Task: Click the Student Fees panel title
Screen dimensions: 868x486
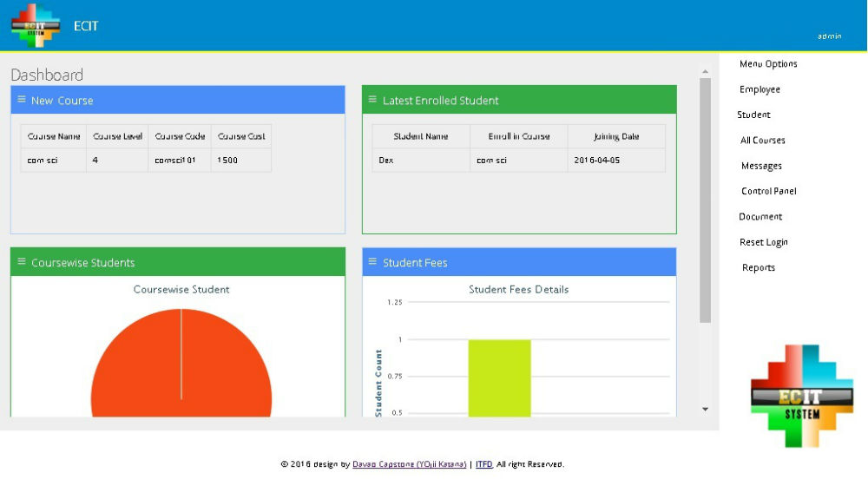Action: coord(415,262)
